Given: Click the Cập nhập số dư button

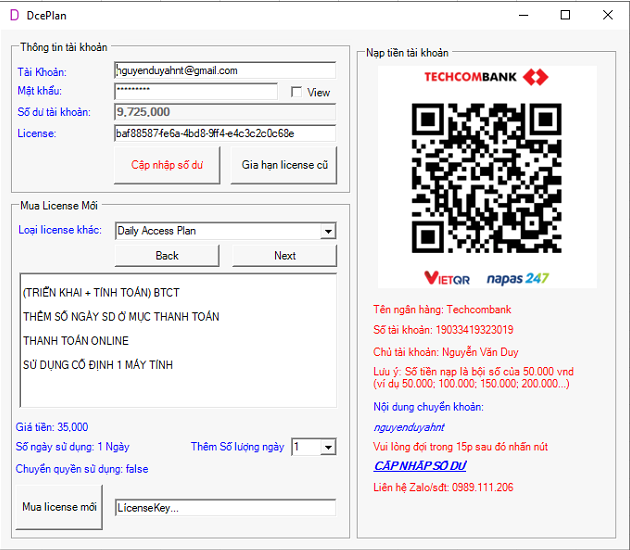Looking at the screenshot, I should click(167, 165).
